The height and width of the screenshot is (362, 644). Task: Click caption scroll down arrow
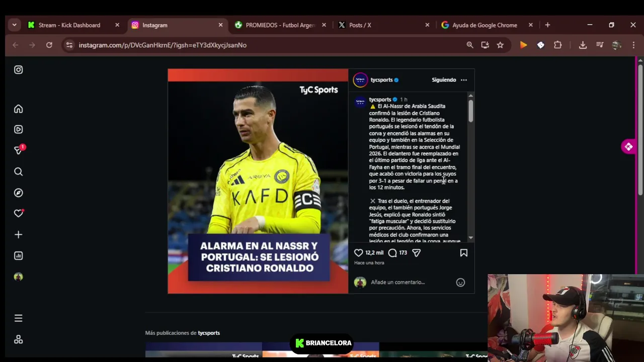pos(471,237)
